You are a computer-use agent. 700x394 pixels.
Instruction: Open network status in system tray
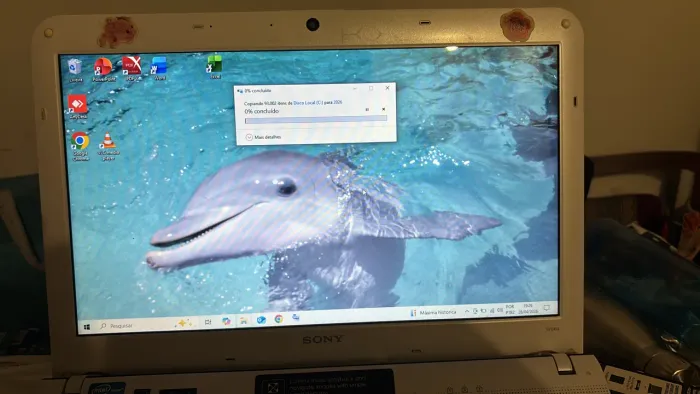pyautogui.click(x=492, y=310)
